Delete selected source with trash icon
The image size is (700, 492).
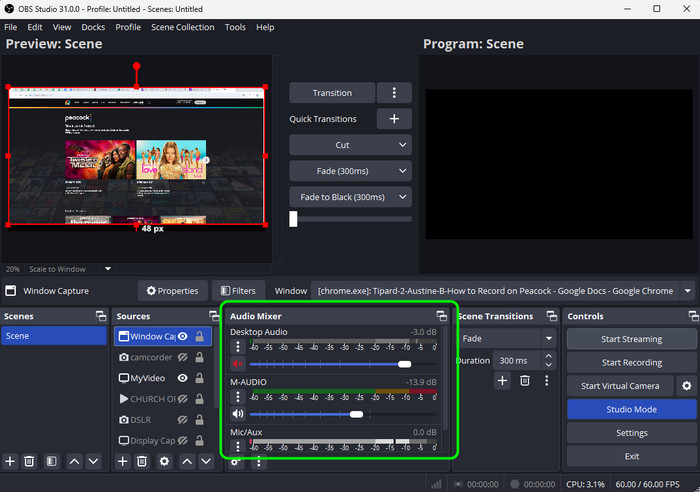[142, 461]
